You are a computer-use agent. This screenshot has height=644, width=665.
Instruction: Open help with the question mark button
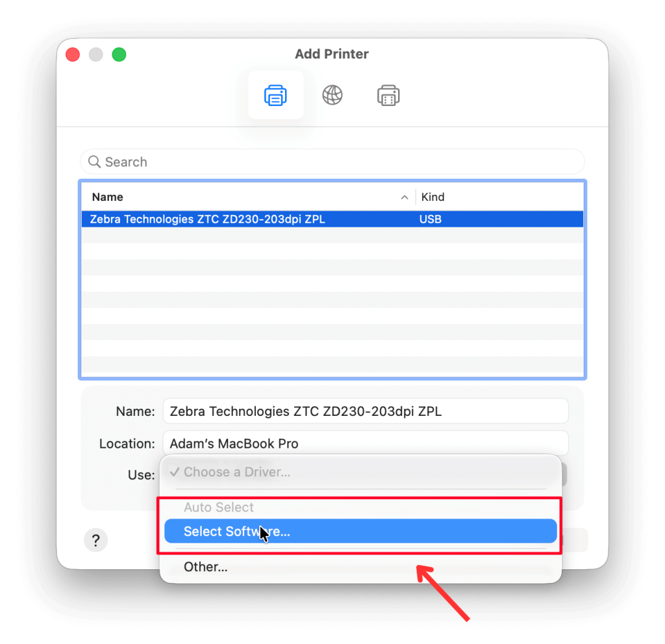[95, 540]
